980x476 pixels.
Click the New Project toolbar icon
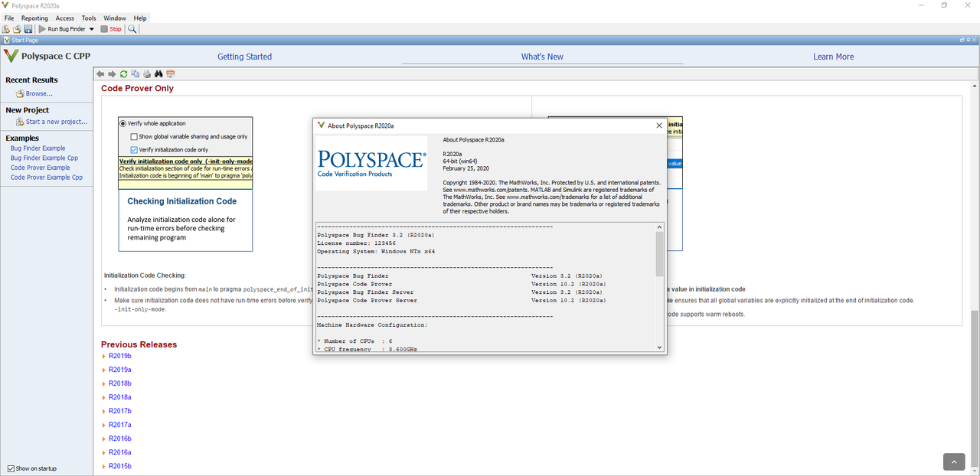[6, 29]
